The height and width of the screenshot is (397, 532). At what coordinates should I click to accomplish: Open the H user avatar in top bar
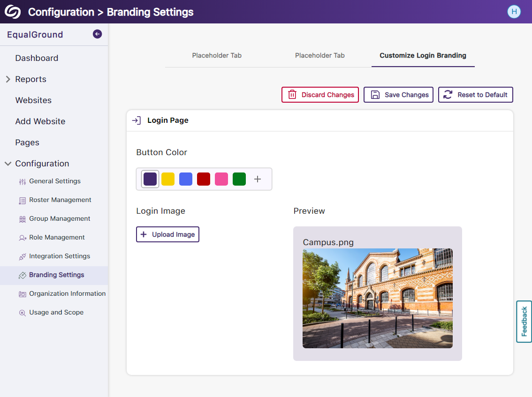[514, 11]
